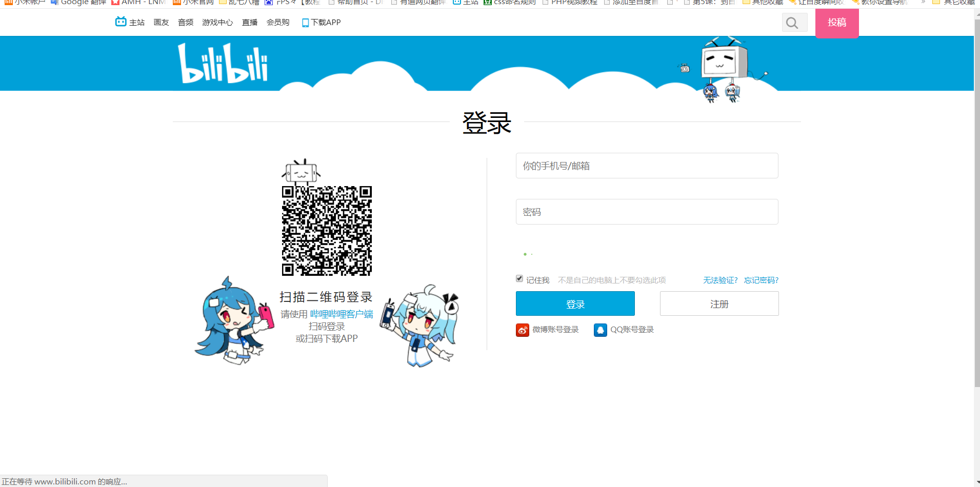Open the css命名规则 bookmark
The width and height of the screenshot is (980, 487).
pyautogui.click(x=510, y=3)
